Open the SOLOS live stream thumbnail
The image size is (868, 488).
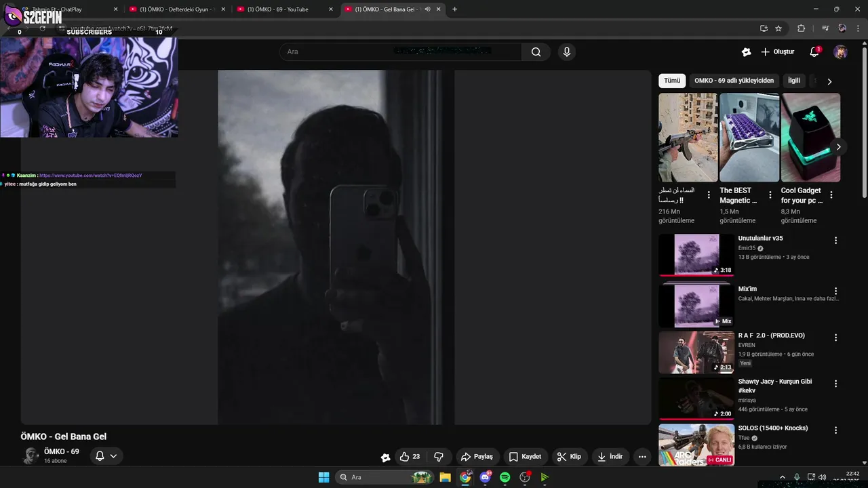(696, 445)
